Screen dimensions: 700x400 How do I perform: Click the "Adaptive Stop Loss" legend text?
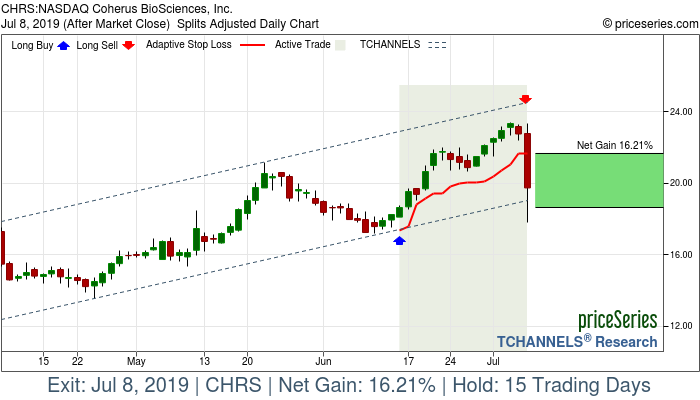click(189, 45)
